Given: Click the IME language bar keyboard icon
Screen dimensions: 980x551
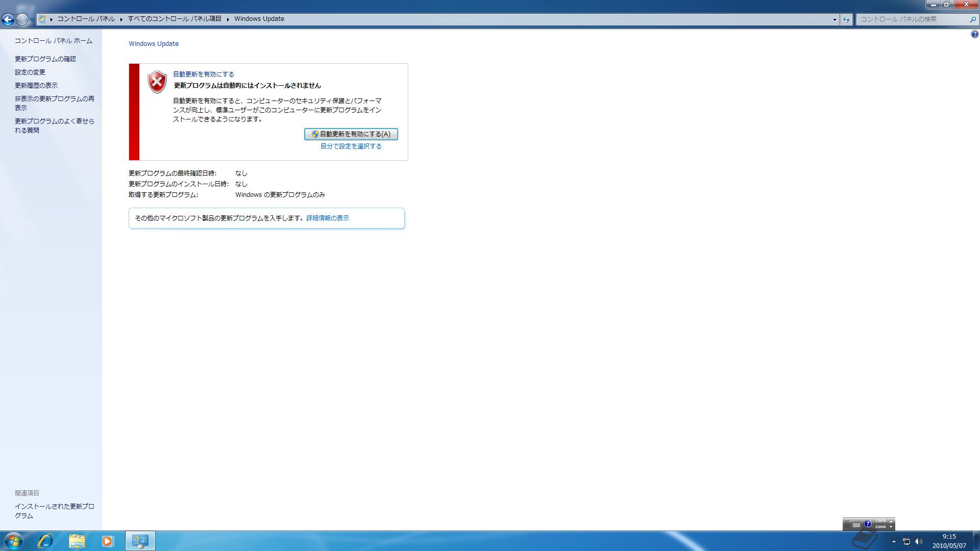Looking at the screenshot, I should tap(856, 524).
